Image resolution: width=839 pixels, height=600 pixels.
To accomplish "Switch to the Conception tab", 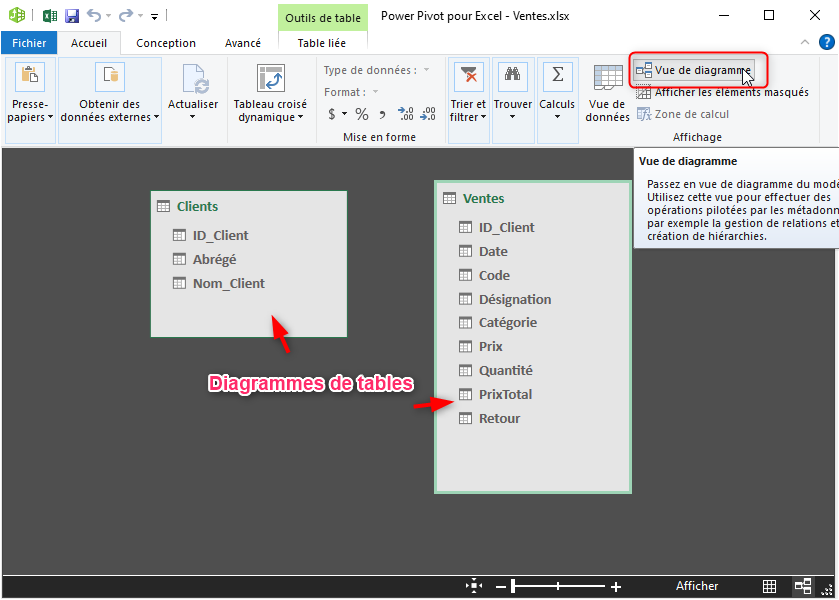I will [166, 43].
